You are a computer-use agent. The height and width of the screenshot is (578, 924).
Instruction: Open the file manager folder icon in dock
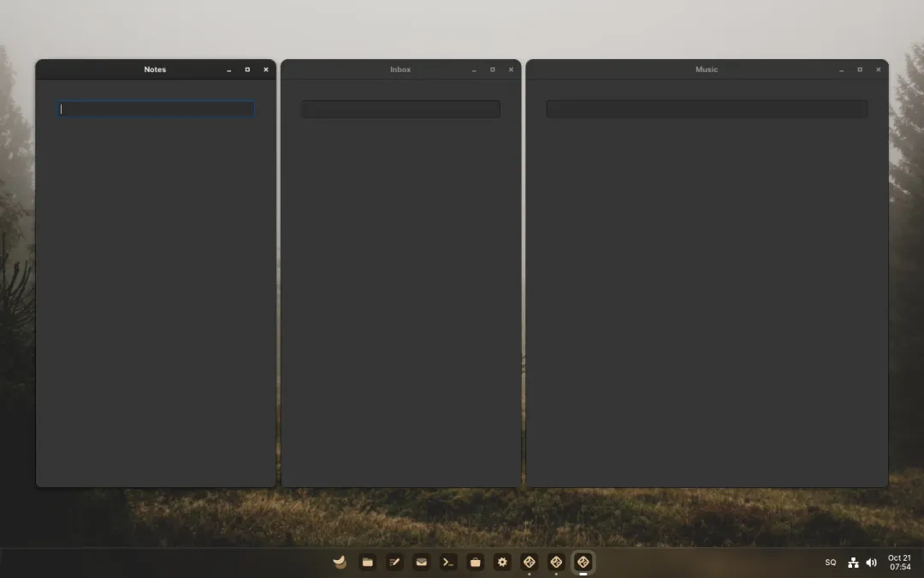point(367,562)
